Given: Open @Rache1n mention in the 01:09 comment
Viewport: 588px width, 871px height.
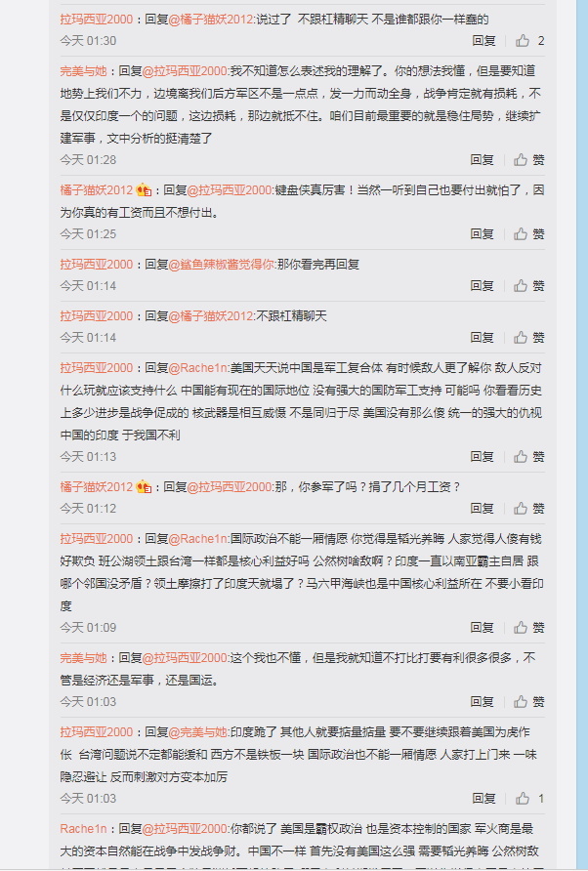Looking at the screenshot, I should tap(198, 539).
